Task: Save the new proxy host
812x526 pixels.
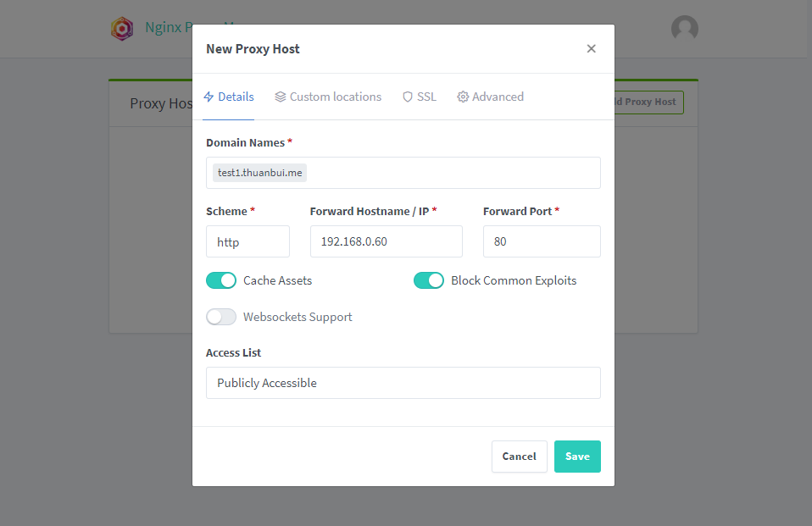Action: click(x=577, y=456)
